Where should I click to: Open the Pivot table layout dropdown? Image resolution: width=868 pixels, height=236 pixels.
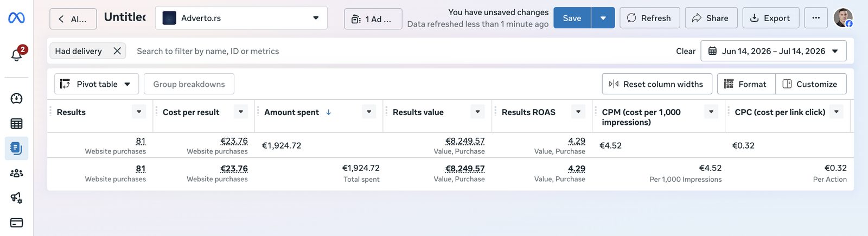[x=97, y=84]
